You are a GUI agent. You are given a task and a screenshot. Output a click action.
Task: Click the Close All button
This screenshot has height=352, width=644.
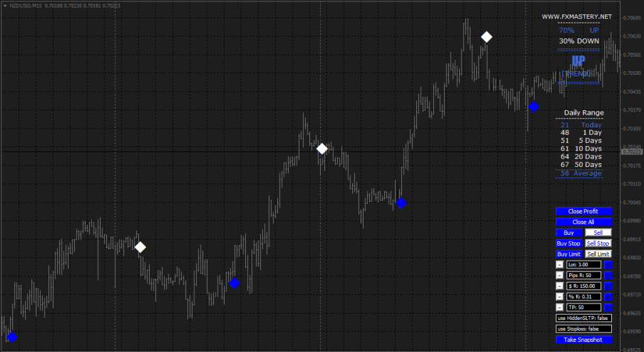[584, 222]
